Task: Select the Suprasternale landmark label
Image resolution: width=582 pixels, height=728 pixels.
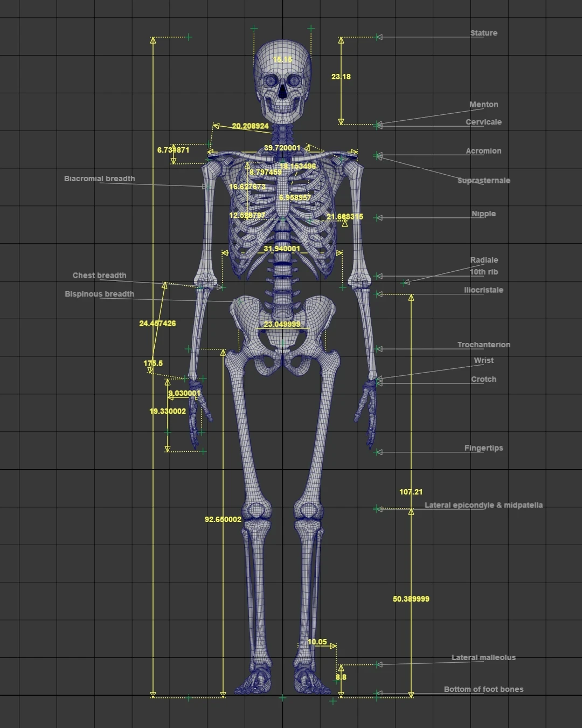Action: click(x=483, y=181)
